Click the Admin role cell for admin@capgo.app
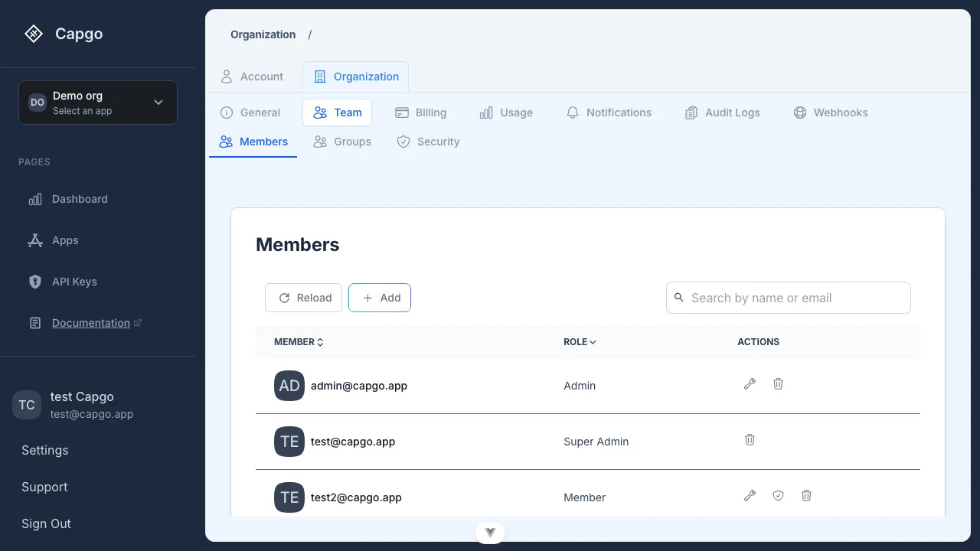 [580, 386]
